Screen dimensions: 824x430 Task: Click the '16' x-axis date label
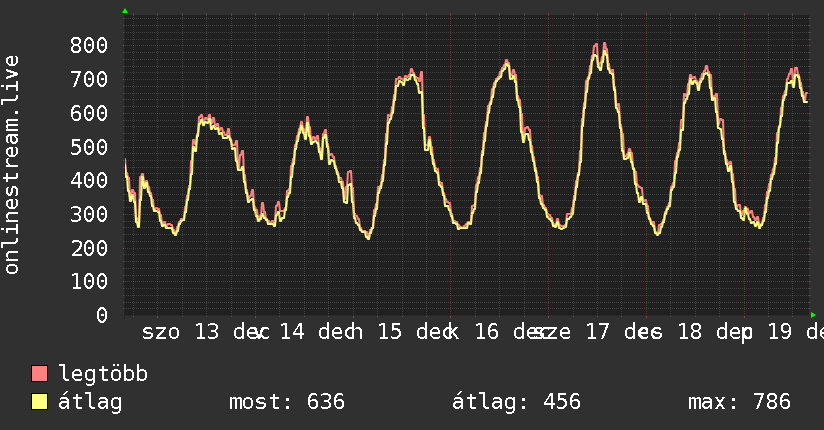487,332
